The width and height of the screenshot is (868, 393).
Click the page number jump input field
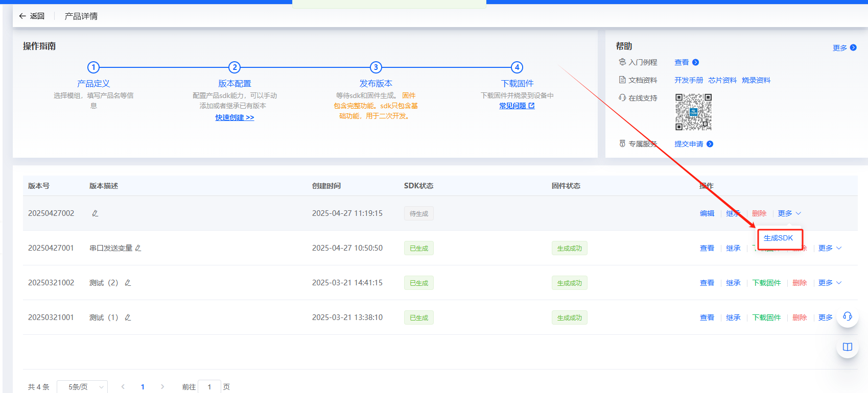[209, 387]
